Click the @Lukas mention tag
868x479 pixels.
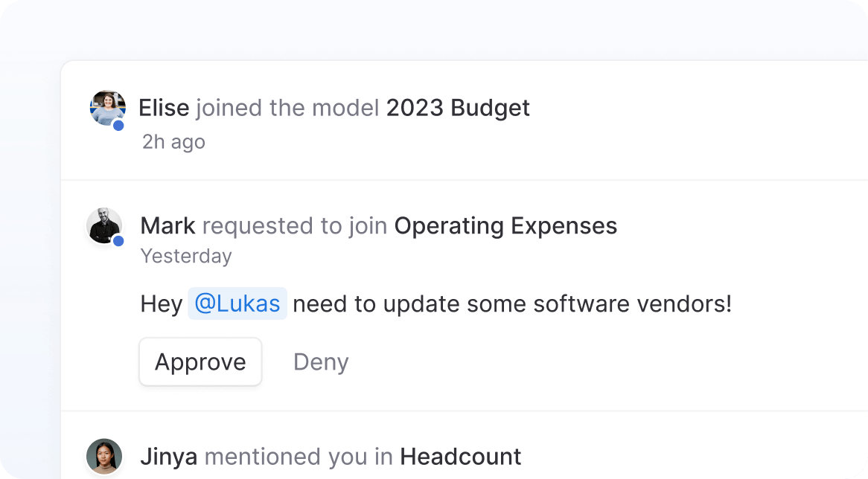tap(237, 303)
